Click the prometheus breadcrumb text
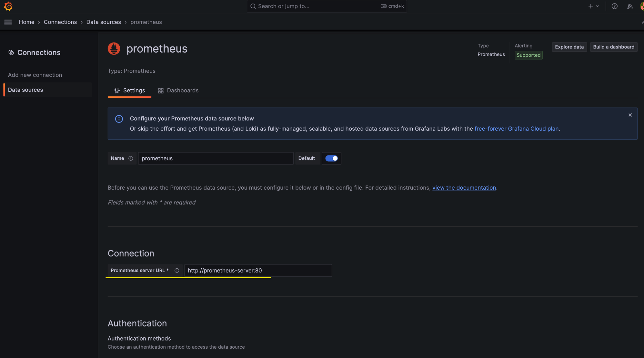The image size is (644, 358). click(146, 22)
